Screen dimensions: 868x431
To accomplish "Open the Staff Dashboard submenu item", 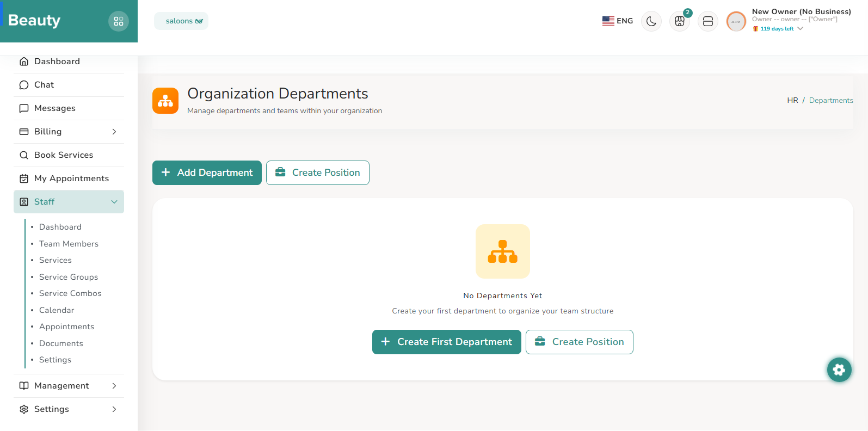I will click(60, 227).
